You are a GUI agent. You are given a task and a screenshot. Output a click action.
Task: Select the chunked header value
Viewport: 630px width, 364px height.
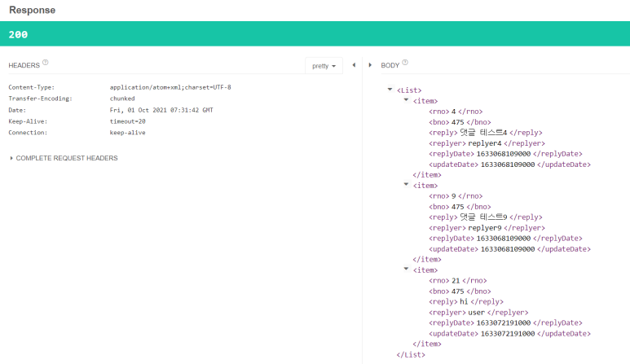point(122,99)
